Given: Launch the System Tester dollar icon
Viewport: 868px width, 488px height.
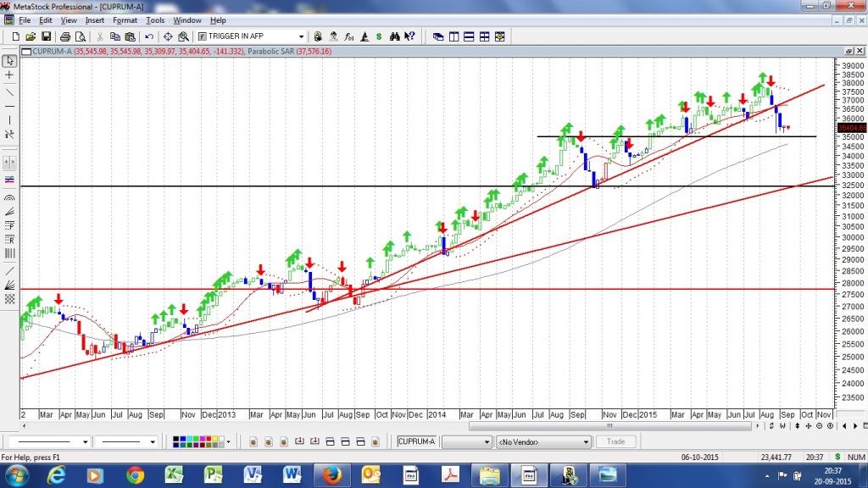Looking at the screenshot, I should tap(379, 36).
